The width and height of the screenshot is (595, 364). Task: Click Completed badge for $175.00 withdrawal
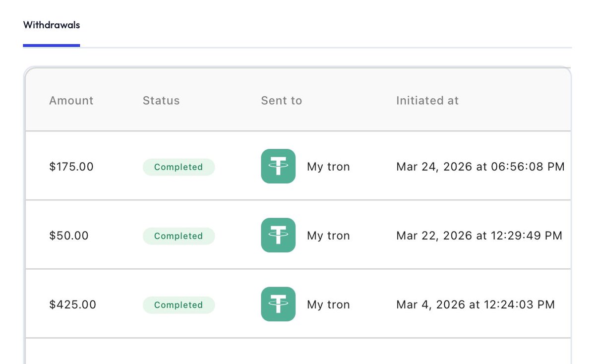point(178,167)
